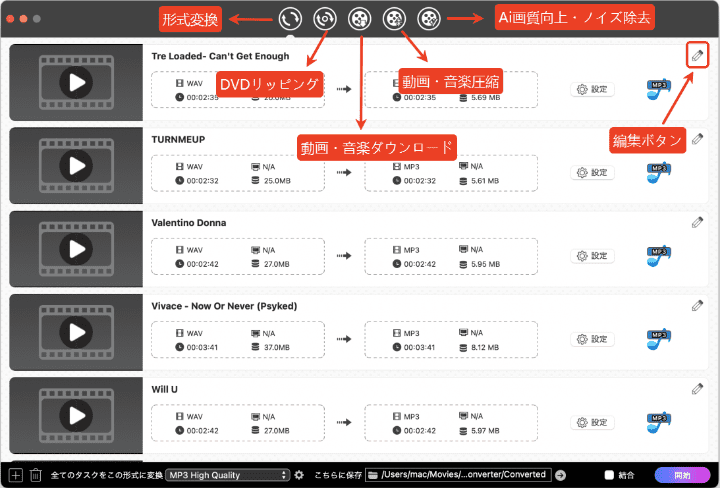Viewport: 720px width, 488px height.
Task: Toggle the 結合 merge checkbox
Action: pos(609,475)
